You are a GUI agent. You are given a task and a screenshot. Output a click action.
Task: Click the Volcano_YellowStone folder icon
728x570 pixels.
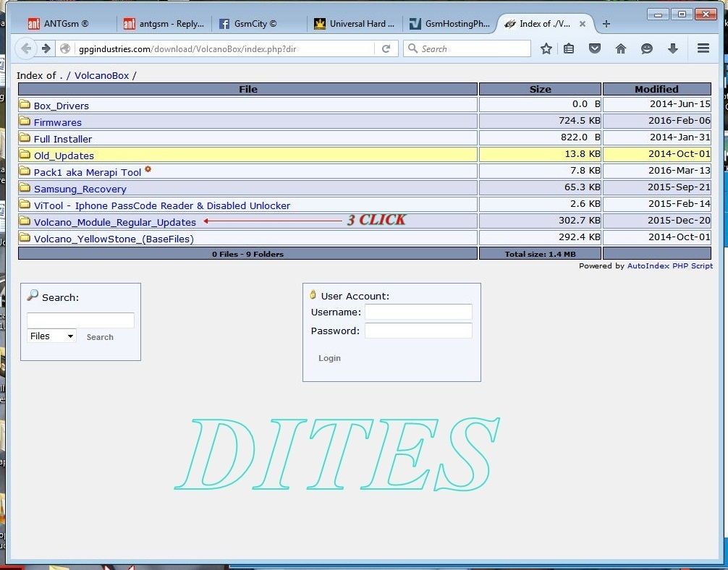click(25, 238)
